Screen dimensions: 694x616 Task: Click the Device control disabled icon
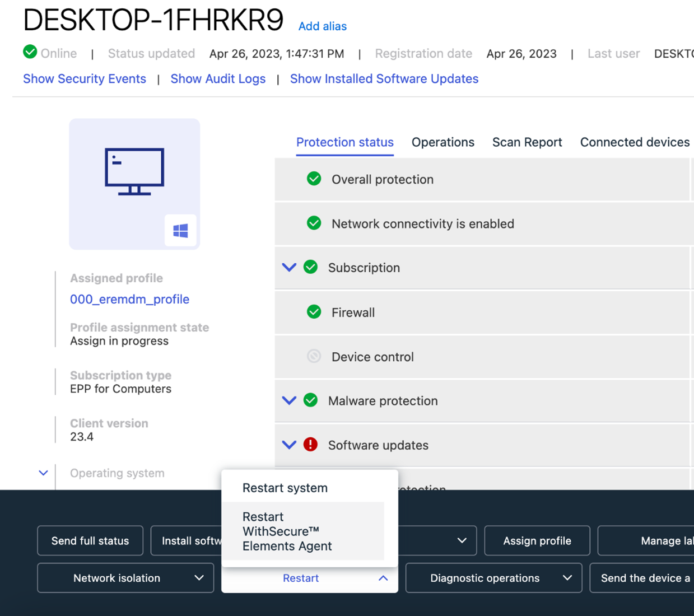click(314, 356)
